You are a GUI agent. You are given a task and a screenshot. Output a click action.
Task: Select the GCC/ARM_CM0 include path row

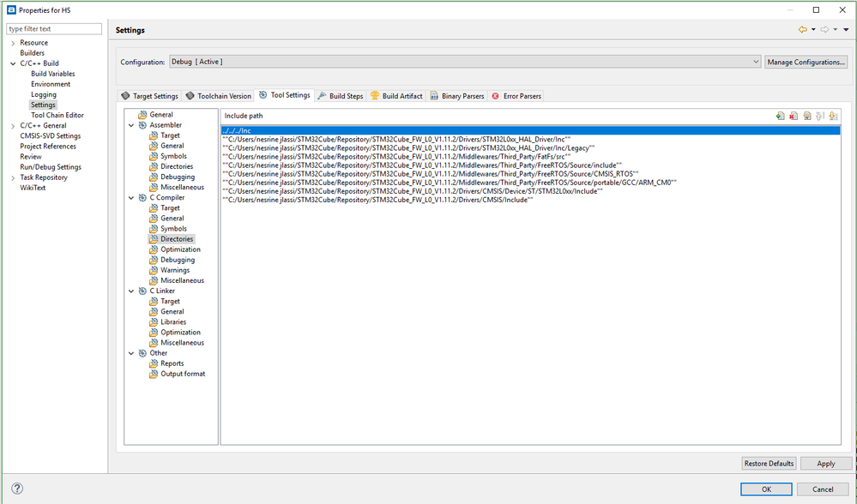click(530, 183)
